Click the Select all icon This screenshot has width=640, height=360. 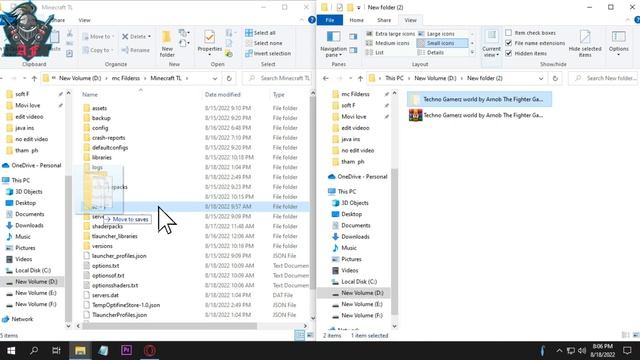point(249,33)
